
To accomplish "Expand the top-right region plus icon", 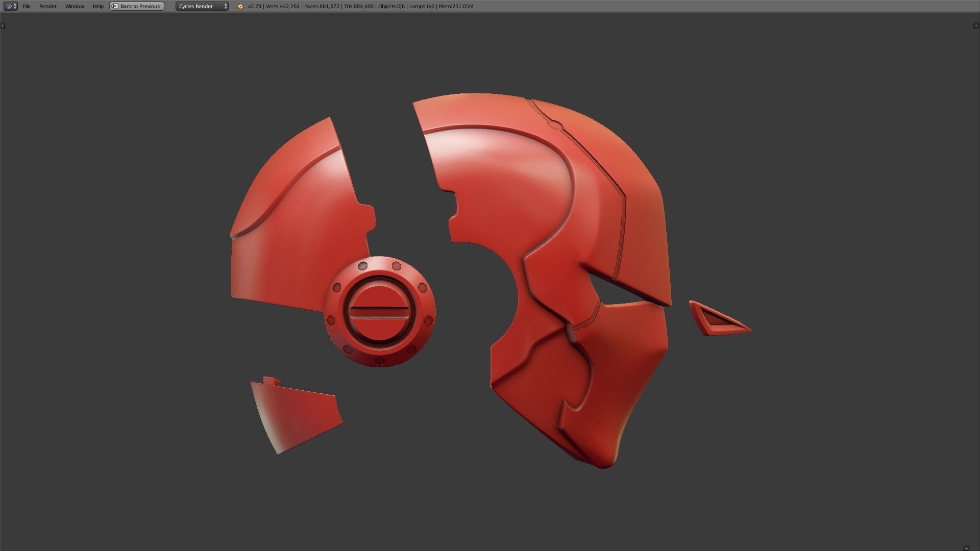I will (976, 26).
